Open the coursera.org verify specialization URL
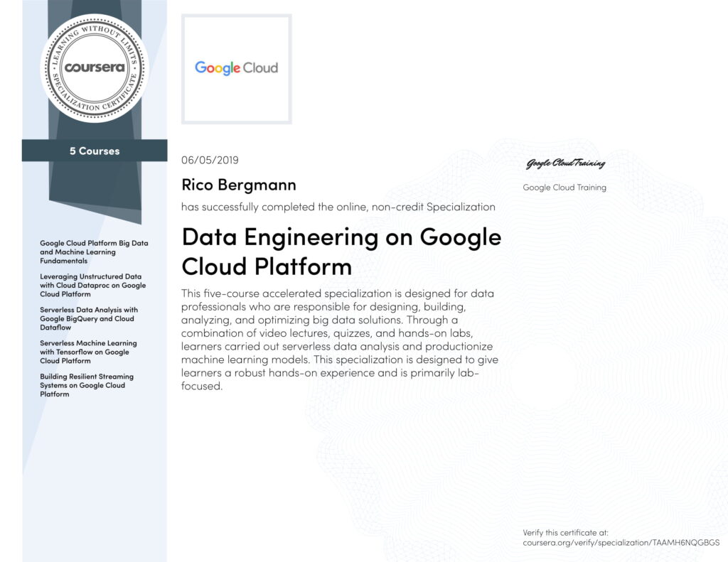The height and width of the screenshot is (562, 728). pyautogui.click(x=621, y=542)
